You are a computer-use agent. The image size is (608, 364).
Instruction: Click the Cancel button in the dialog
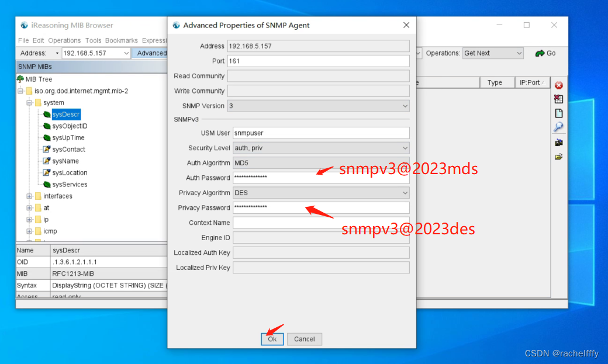click(304, 339)
